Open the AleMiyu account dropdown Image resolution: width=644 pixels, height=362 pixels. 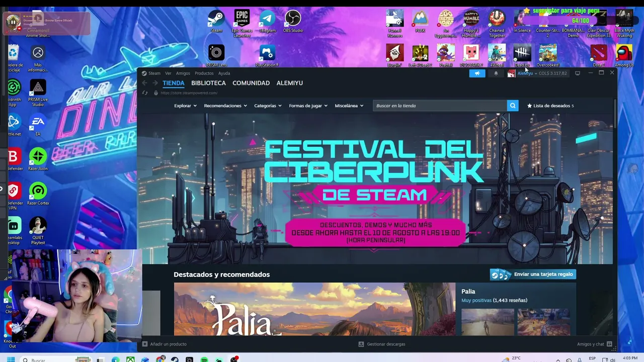[x=527, y=73]
